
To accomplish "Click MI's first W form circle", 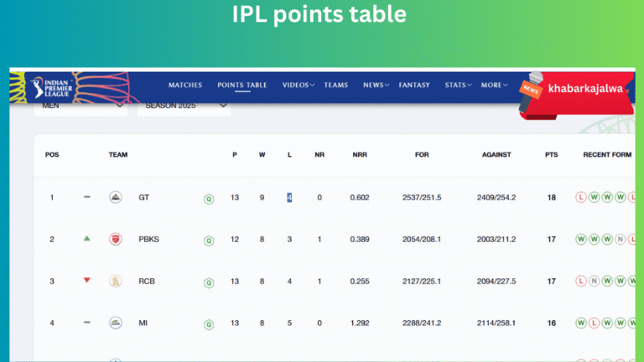I will click(x=581, y=323).
